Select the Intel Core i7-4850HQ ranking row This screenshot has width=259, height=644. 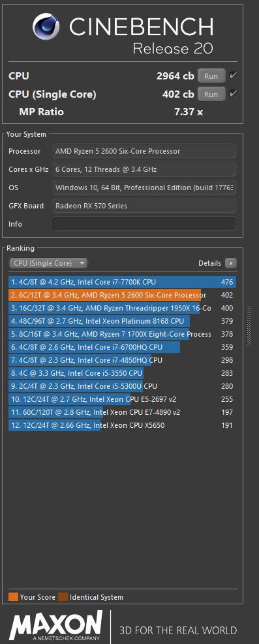(x=122, y=360)
